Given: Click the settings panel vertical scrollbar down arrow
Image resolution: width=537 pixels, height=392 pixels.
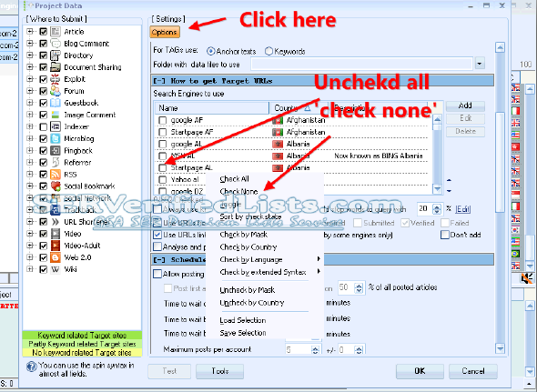Looking at the screenshot, I should tap(500, 348).
